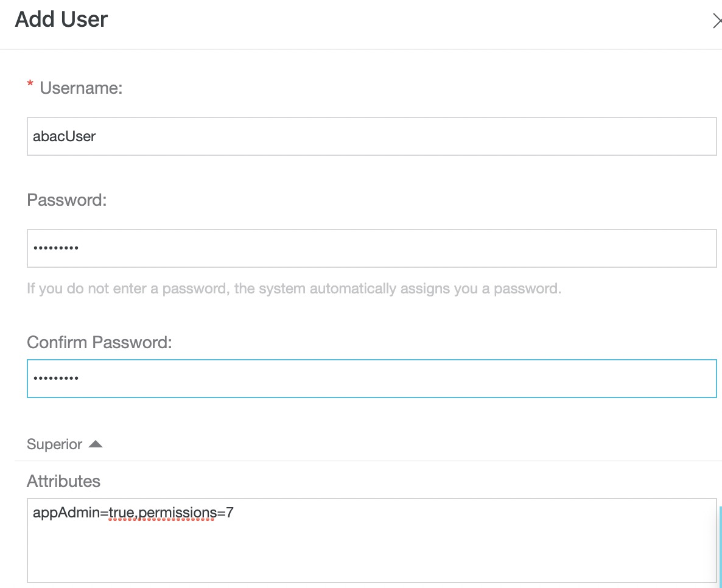Click inside the Password input field

[x=371, y=248]
